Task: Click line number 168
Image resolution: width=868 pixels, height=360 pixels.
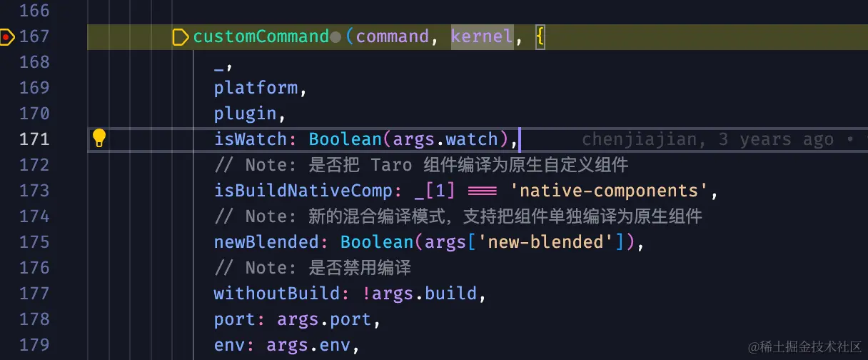Action: (x=35, y=62)
